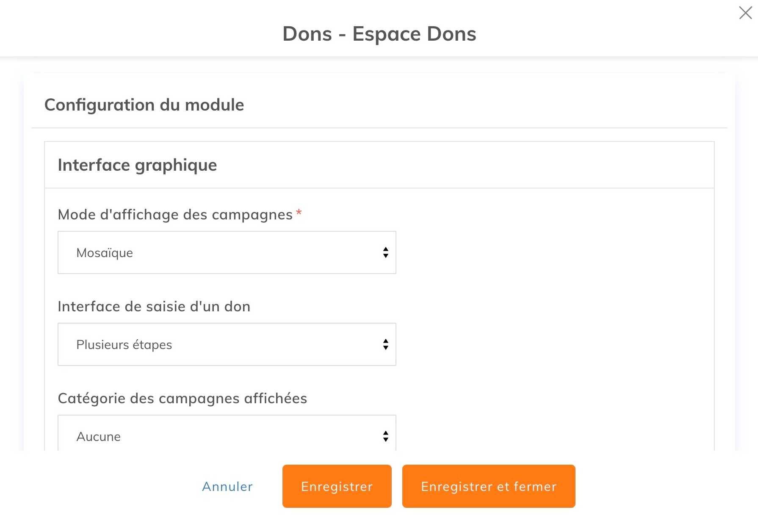Viewport: 758px width, 532px height.
Task: Click the Interface de saisie d'un don label
Action: coord(154,306)
